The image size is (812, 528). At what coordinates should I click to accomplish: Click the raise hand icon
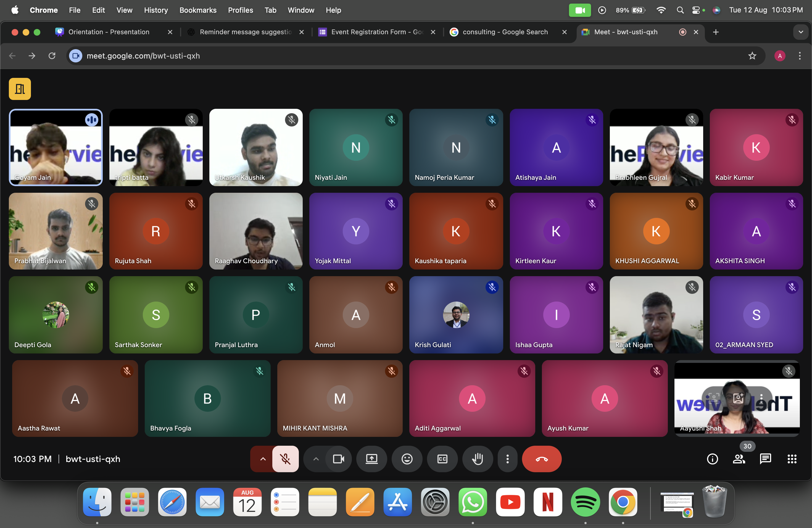point(477,459)
